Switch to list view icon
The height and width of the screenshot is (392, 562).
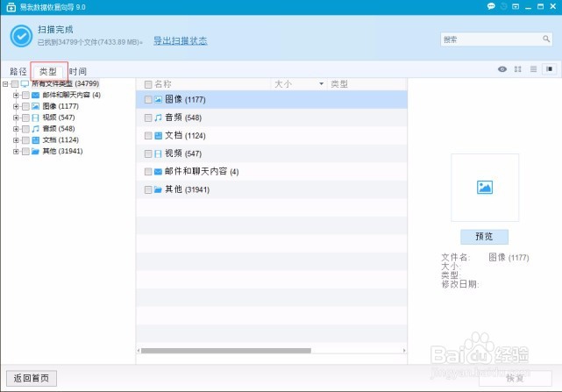point(533,69)
